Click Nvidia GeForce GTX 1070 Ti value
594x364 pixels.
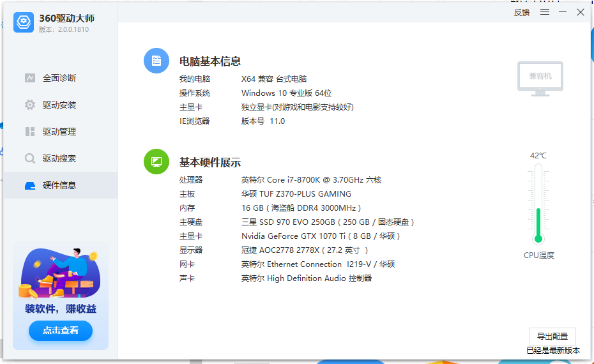click(321, 236)
